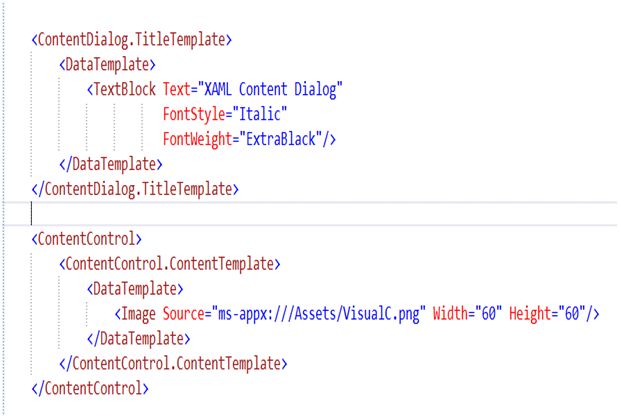Click the Height attribute on the Image
Screen dimensions: 619x418
(x=530, y=313)
